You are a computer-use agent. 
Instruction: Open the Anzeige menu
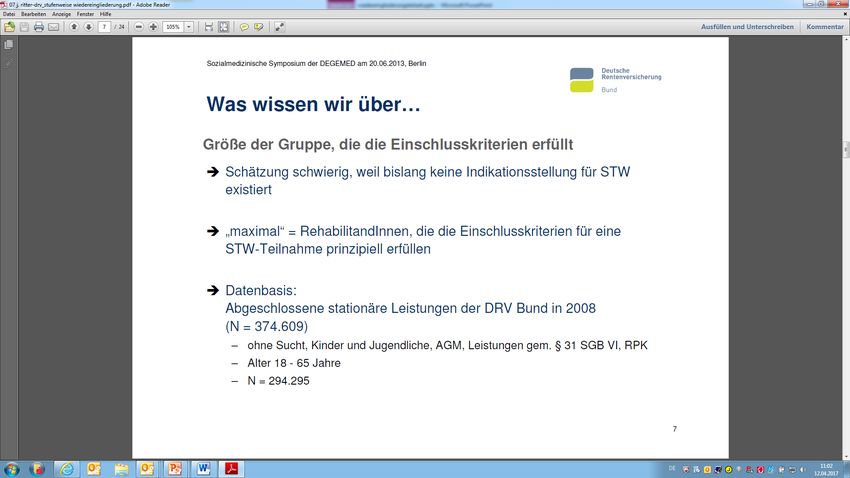pyautogui.click(x=62, y=14)
